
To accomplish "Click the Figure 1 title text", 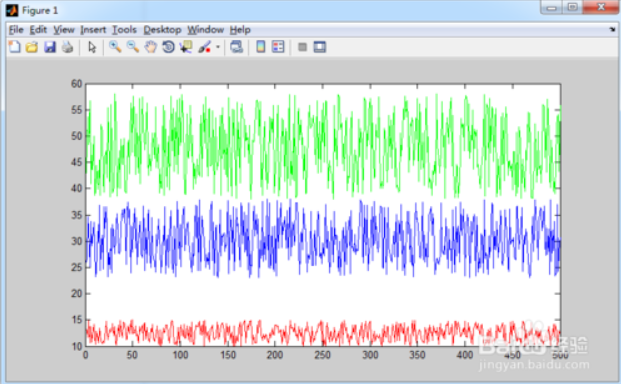I will coord(40,10).
